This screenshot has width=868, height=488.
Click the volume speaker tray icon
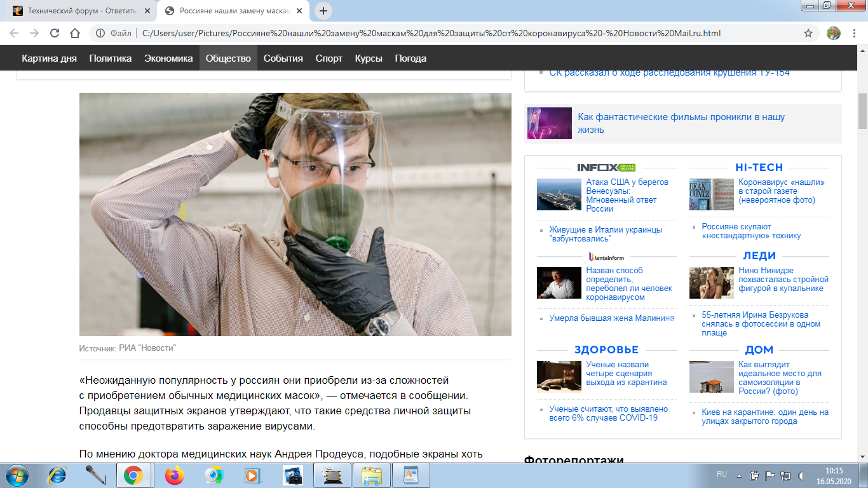click(x=801, y=475)
